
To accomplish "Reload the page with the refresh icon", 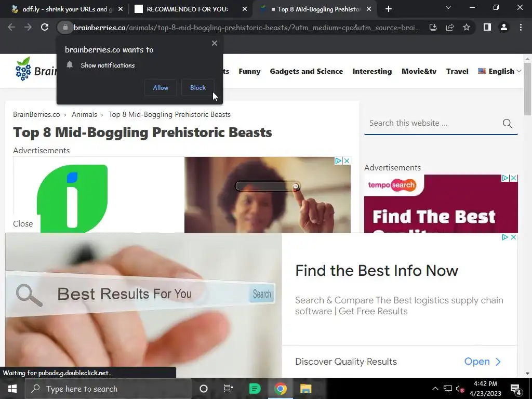I will 45,27.
